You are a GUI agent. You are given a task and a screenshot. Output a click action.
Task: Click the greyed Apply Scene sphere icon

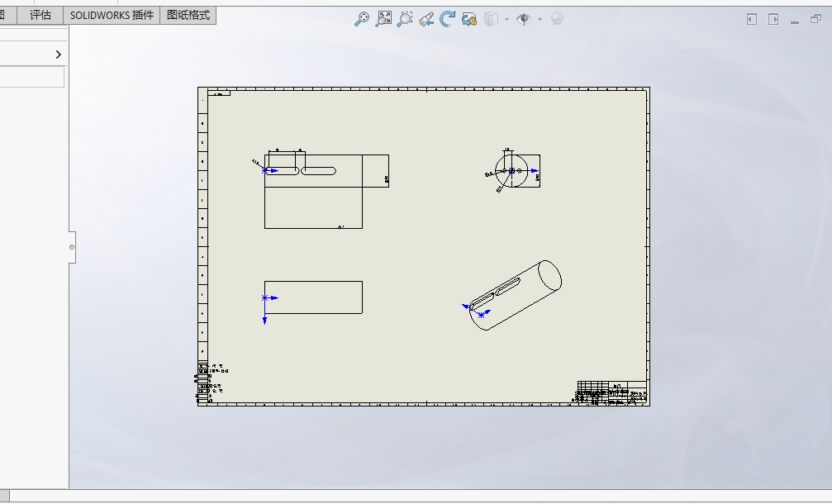point(557,19)
